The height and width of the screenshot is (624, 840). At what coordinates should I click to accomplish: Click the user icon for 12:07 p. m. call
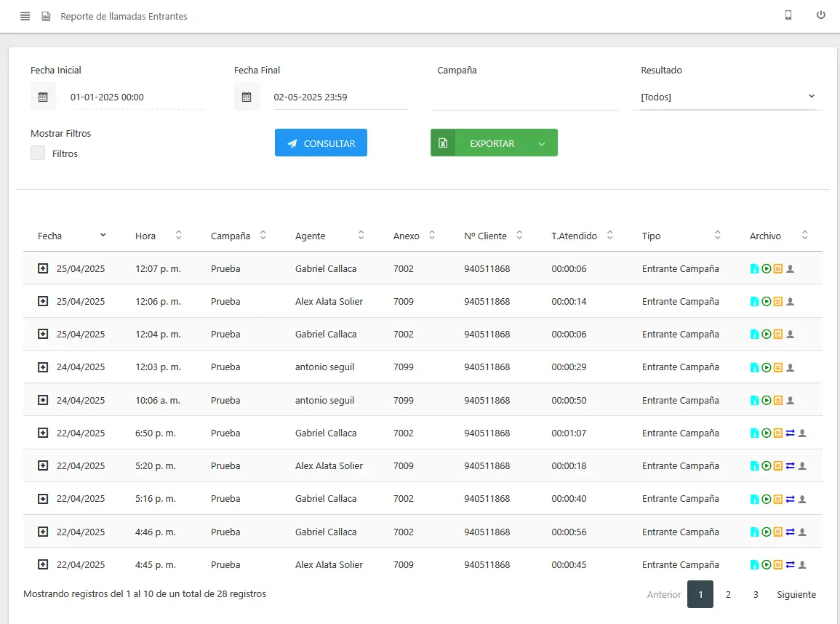pos(790,269)
